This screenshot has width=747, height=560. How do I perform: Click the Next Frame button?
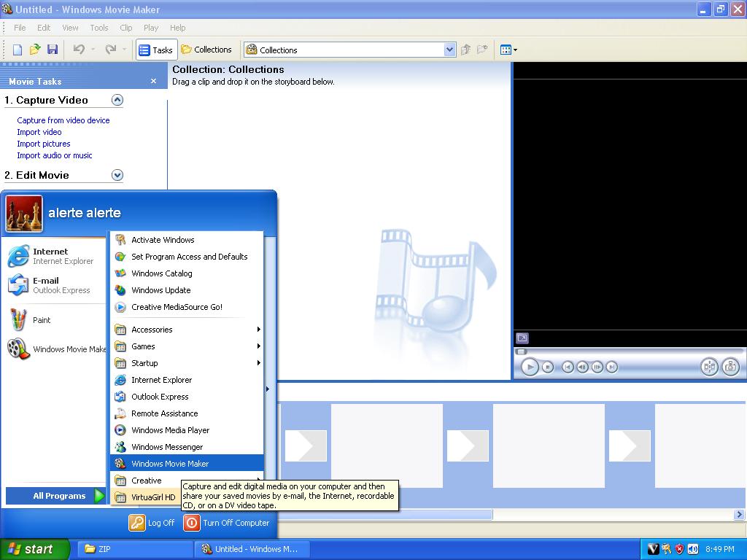597,367
